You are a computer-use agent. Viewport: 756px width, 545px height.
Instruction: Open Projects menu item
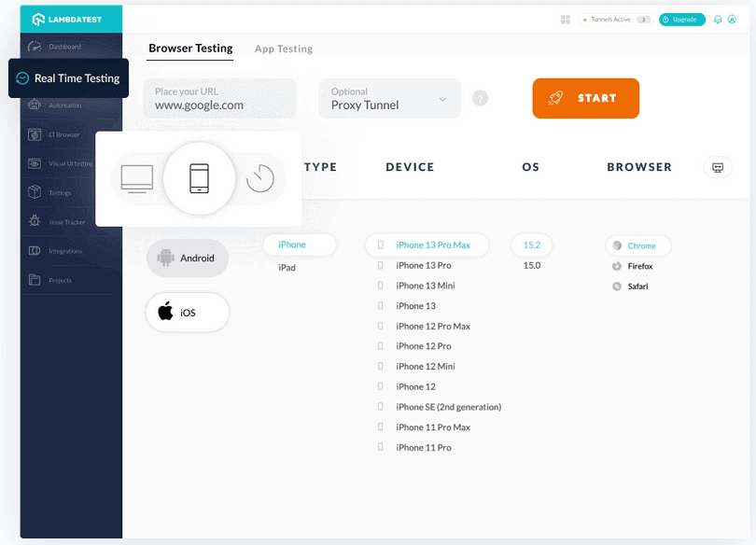point(60,281)
